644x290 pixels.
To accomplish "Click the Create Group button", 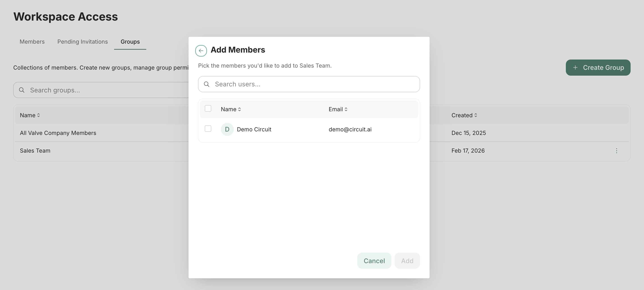I will coord(598,68).
